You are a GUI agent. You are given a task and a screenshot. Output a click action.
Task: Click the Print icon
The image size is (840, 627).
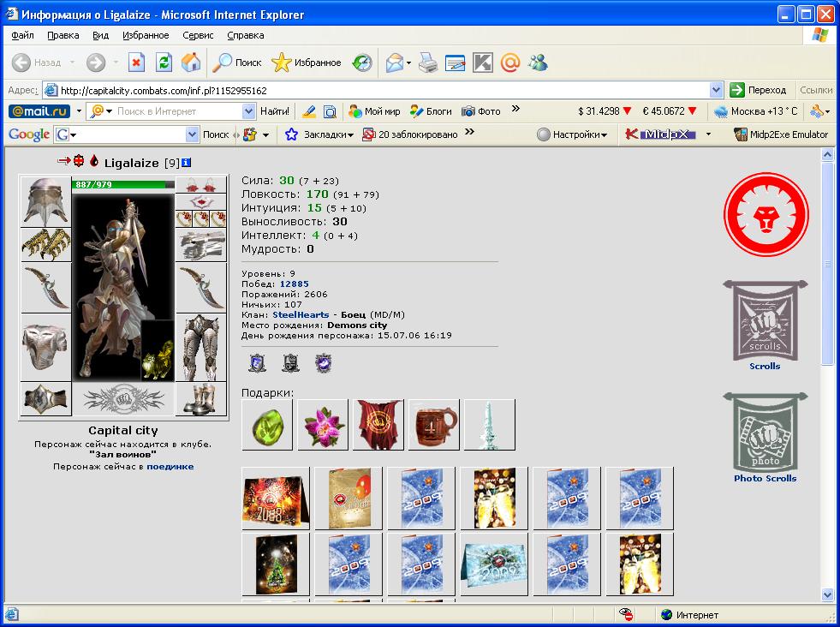428,63
